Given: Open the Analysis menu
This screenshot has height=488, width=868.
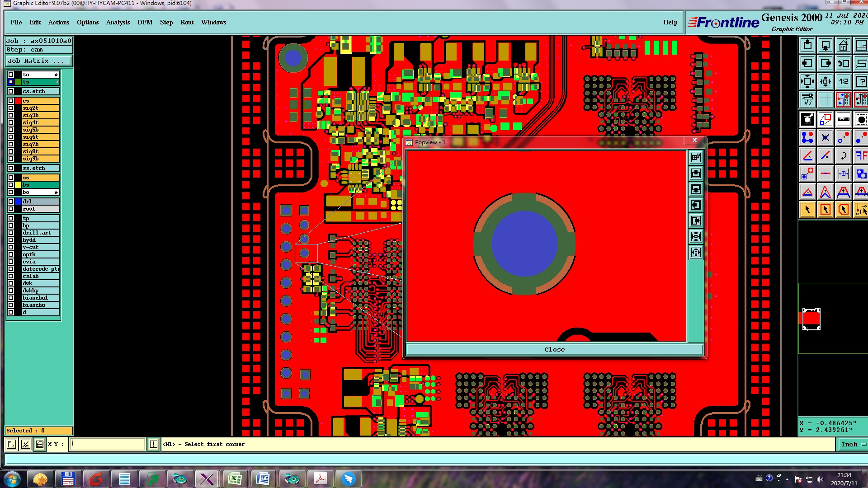Looking at the screenshot, I should pos(118,22).
